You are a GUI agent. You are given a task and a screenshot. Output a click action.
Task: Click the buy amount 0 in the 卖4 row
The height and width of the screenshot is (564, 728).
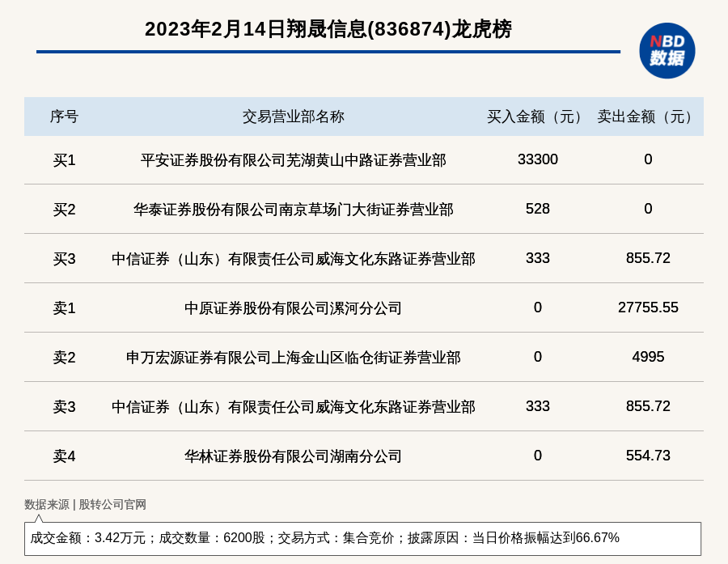(538, 456)
